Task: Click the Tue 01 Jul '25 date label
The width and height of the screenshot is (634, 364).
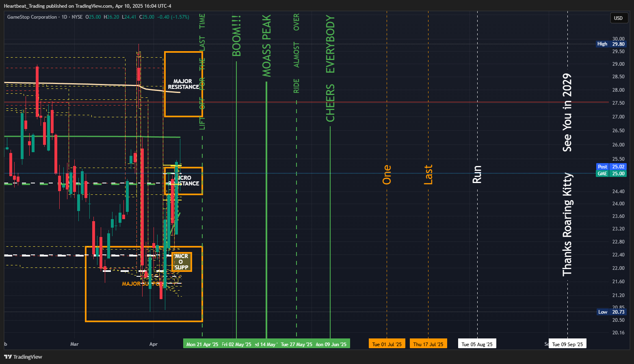Action: pyautogui.click(x=387, y=344)
